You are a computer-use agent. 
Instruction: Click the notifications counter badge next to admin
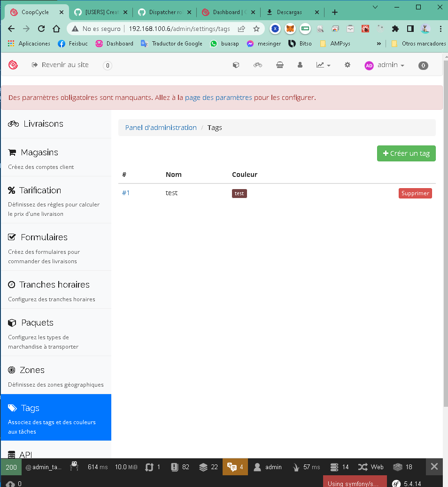tap(423, 66)
